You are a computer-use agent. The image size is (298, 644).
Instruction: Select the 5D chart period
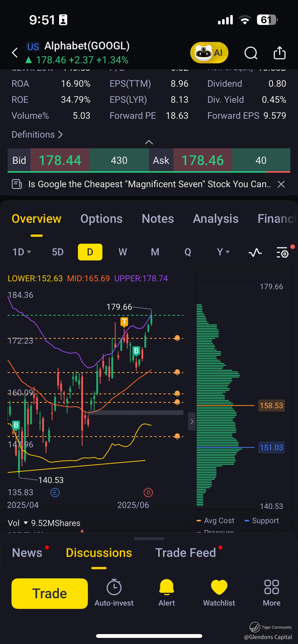[x=58, y=252]
